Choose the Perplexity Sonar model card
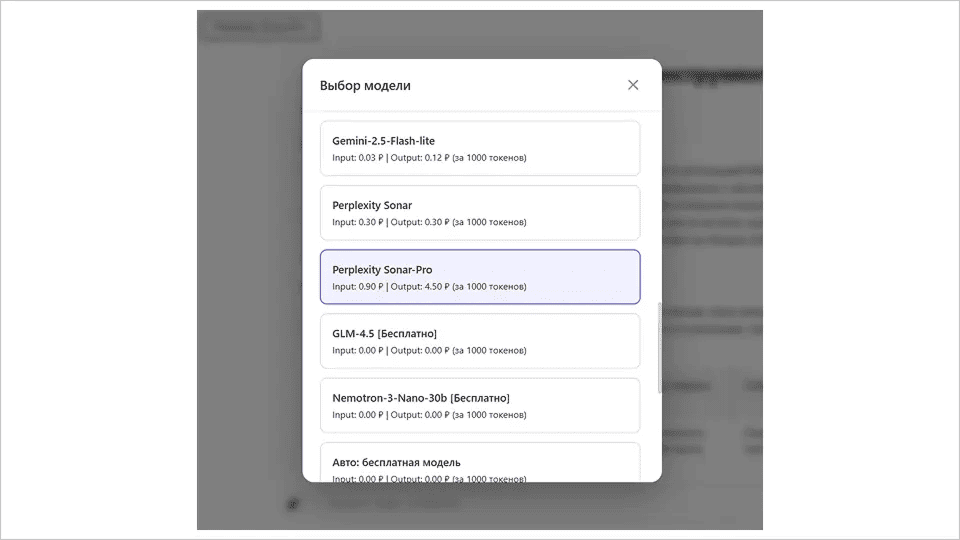Screen dimensions: 960x540 [x=480, y=213]
